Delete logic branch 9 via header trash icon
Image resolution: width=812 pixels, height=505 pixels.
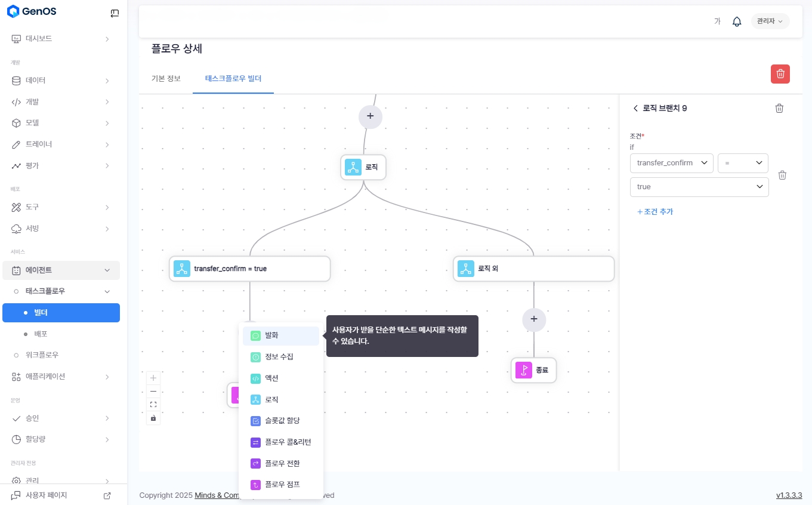(x=779, y=108)
